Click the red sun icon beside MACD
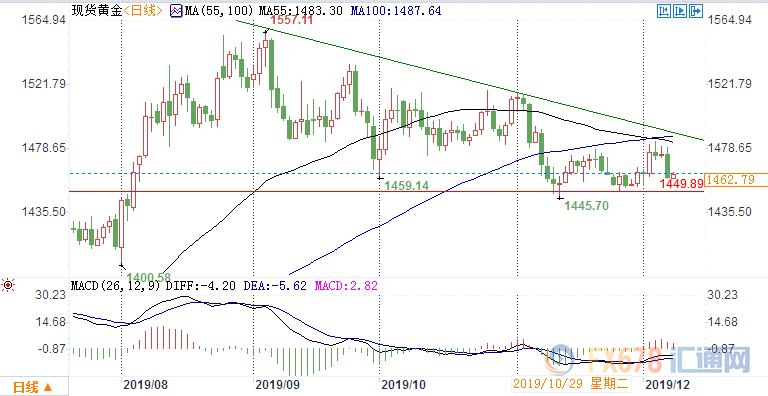This screenshot has width=768, height=396. pyautogui.click(x=8, y=284)
